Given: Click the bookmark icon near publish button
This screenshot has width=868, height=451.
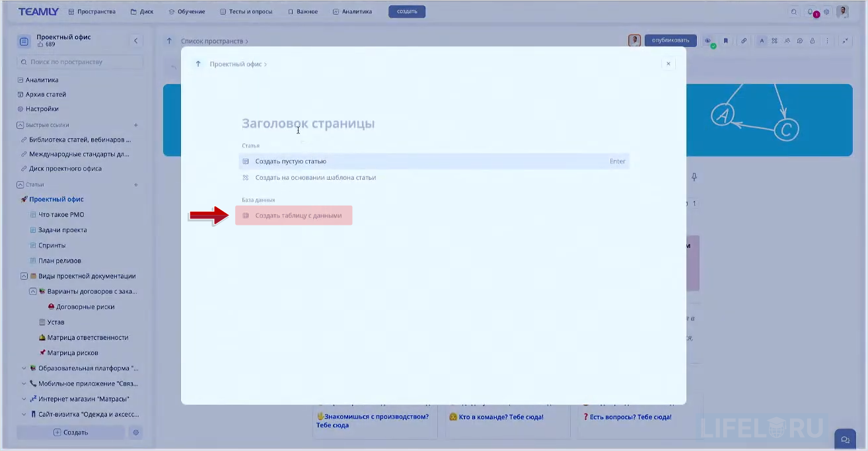Looking at the screenshot, I should pyautogui.click(x=726, y=40).
